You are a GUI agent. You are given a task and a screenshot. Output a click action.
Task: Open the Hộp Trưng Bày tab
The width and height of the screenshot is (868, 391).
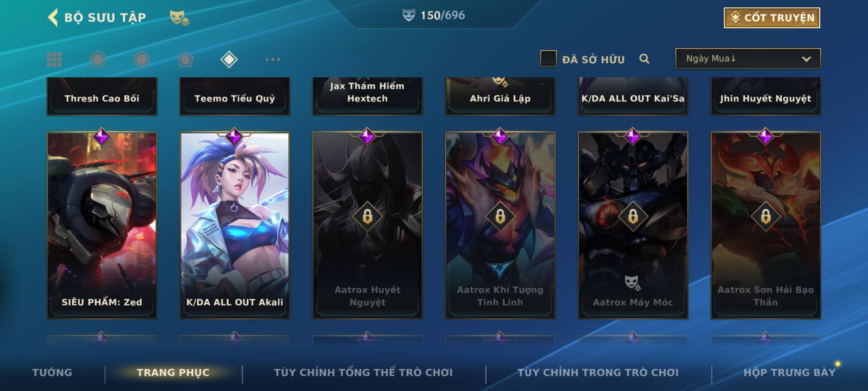tap(790, 372)
